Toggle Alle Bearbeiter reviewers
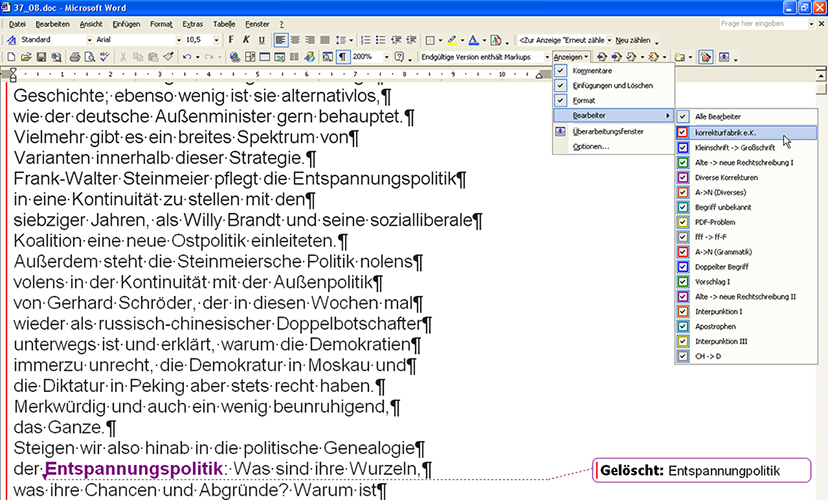Image resolution: width=828 pixels, height=500 pixels. click(683, 117)
